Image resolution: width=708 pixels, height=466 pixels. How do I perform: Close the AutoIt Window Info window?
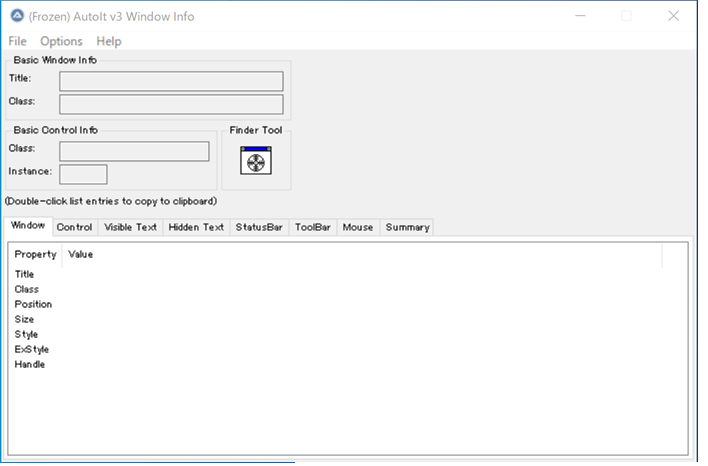click(x=673, y=16)
